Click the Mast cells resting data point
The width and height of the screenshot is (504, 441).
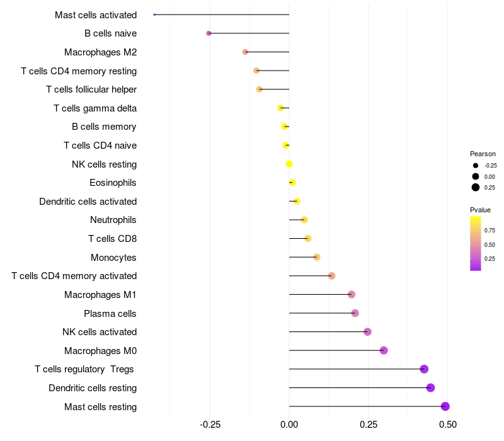coord(445,406)
